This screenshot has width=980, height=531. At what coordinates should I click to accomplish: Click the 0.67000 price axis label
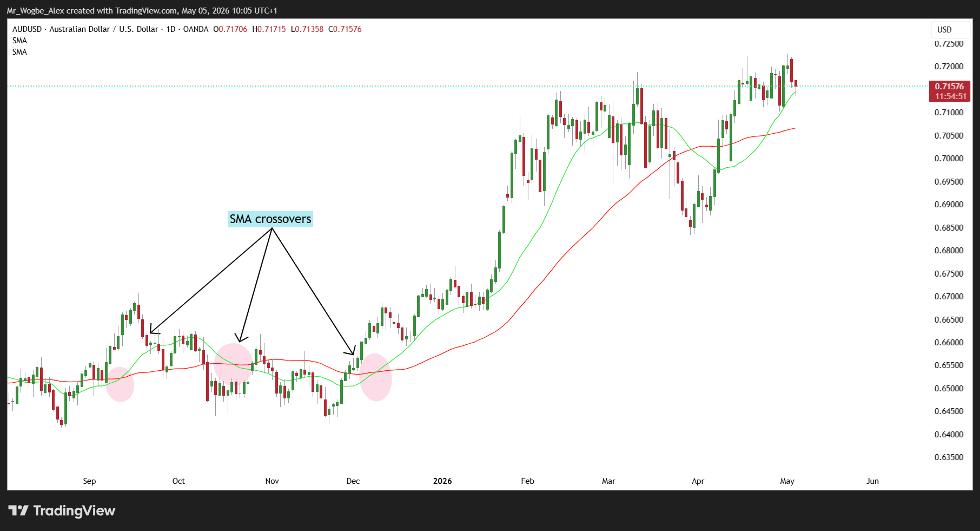point(949,297)
